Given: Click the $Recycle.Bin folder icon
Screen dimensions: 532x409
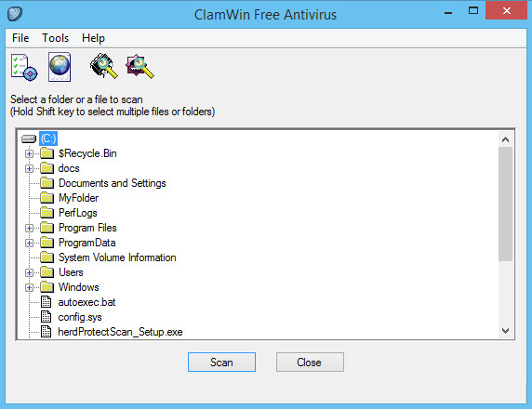Looking at the screenshot, I should tap(47, 153).
